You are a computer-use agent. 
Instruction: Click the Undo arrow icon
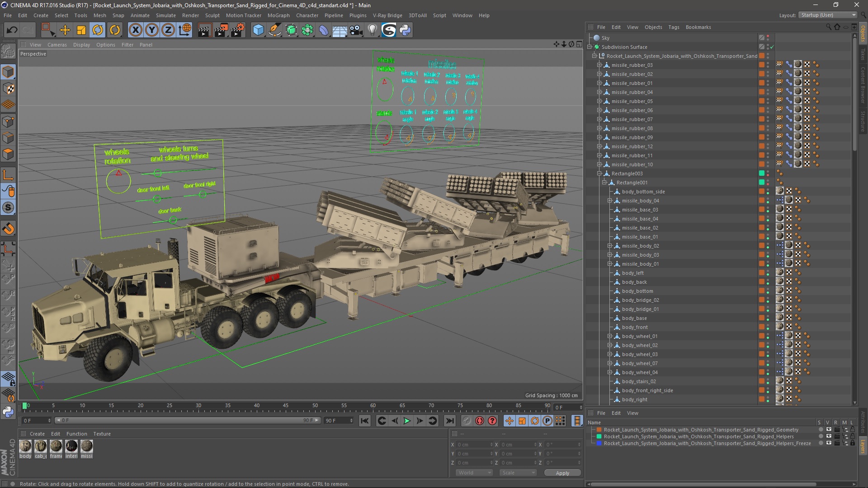pyautogui.click(x=12, y=30)
